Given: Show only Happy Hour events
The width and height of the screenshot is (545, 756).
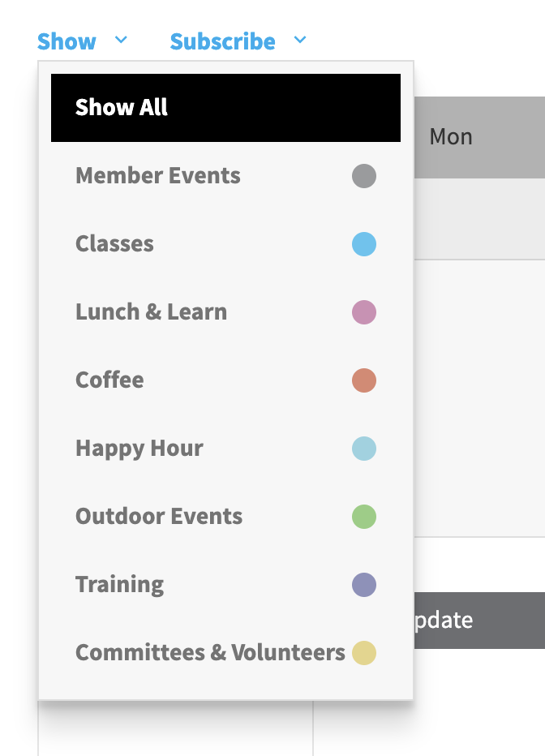Looking at the screenshot, I should point(139,449).
